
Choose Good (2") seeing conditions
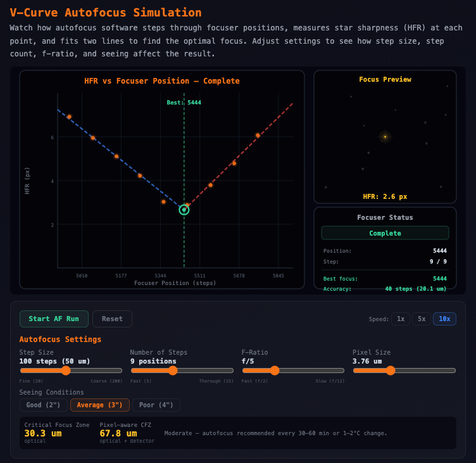point(43,405)
